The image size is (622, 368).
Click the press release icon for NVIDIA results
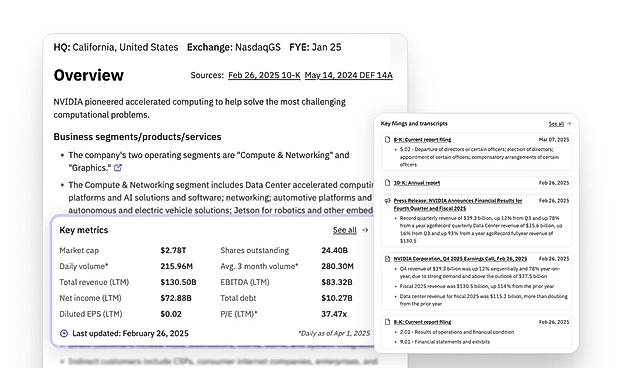point(388,201)
